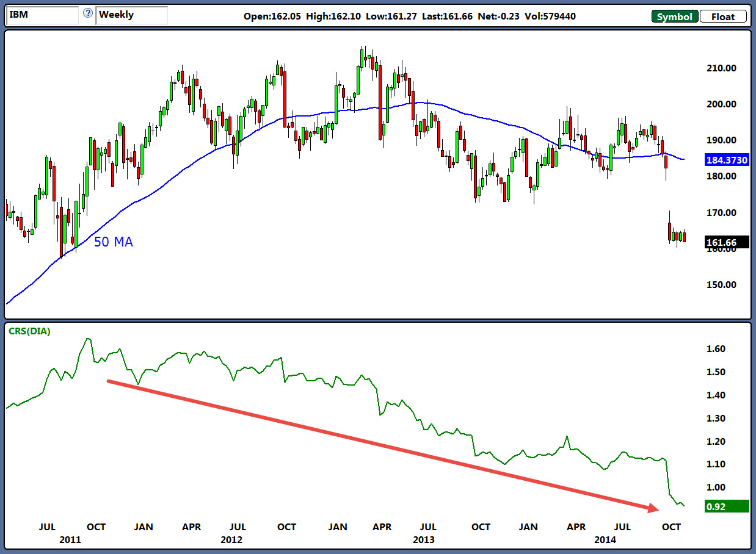
Task: Click the red trend arrow's arrowhead
Action: click(x=653, y=508)
